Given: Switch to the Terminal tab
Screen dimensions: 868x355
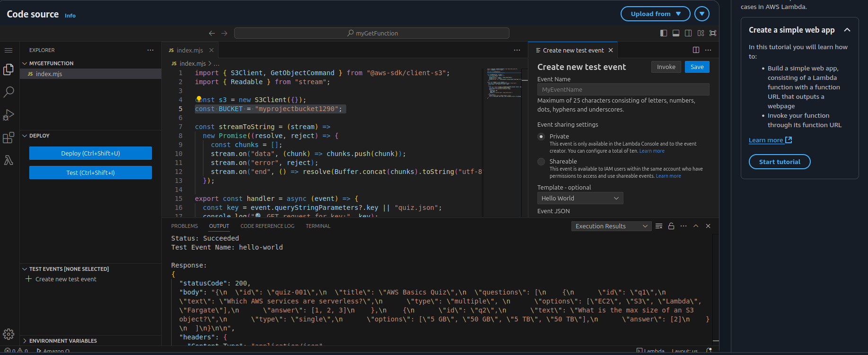Looking at the screenshot, I should [x=318, y=226].
